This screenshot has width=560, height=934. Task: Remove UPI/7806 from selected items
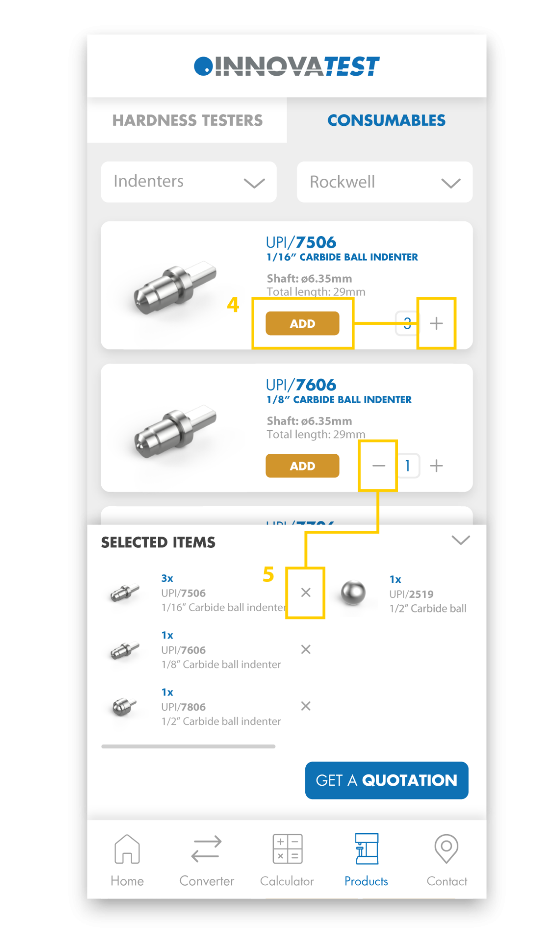(x=306, y=706)
